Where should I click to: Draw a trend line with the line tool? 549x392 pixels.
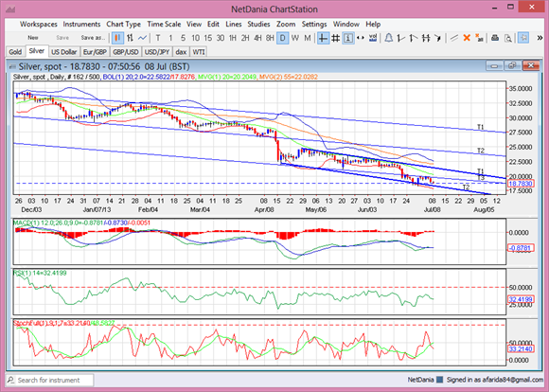point(454,38)
